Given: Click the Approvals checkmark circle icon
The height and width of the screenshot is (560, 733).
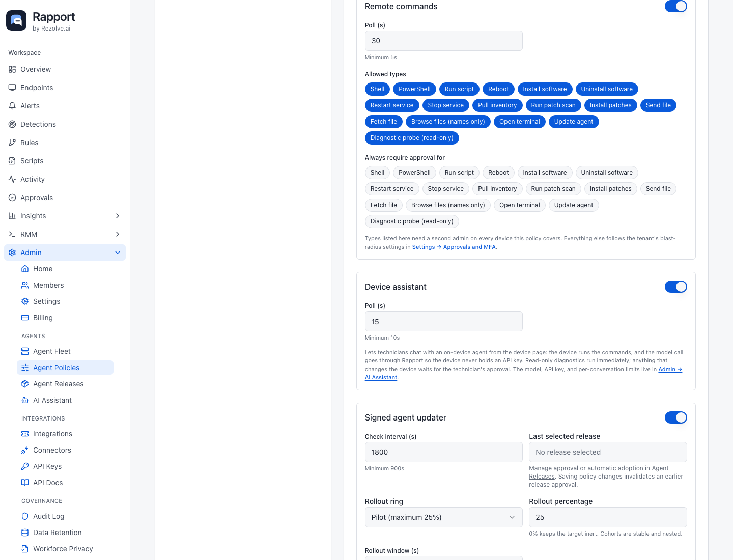Looking at the screenshot, I should [12, 198].
